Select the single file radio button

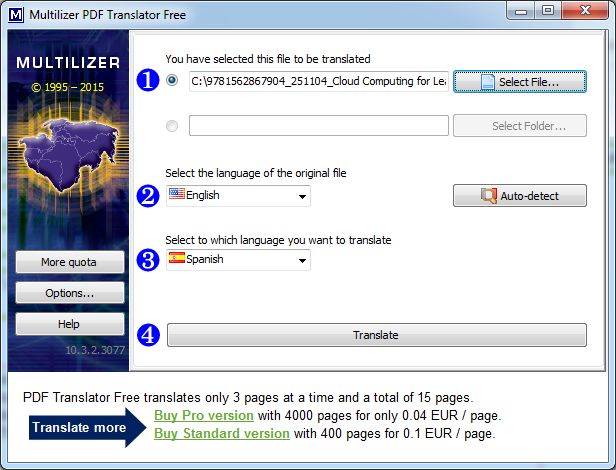coord(172,81)
